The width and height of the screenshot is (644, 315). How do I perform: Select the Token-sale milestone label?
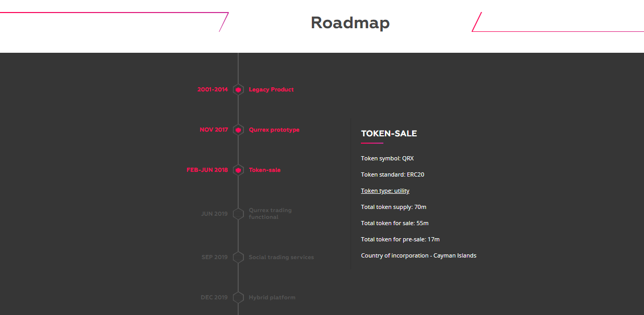coord(264,170)
